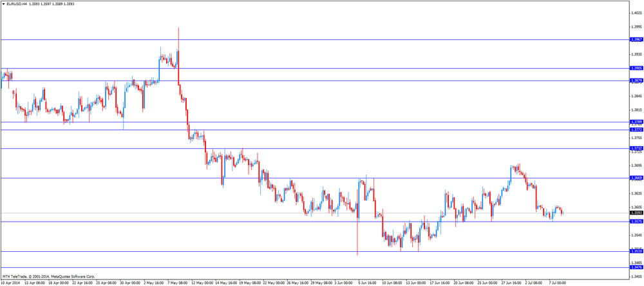The image size is (644, 286).
Task: Click the 7 May 08:00 time label
Action: coord(178,283)
